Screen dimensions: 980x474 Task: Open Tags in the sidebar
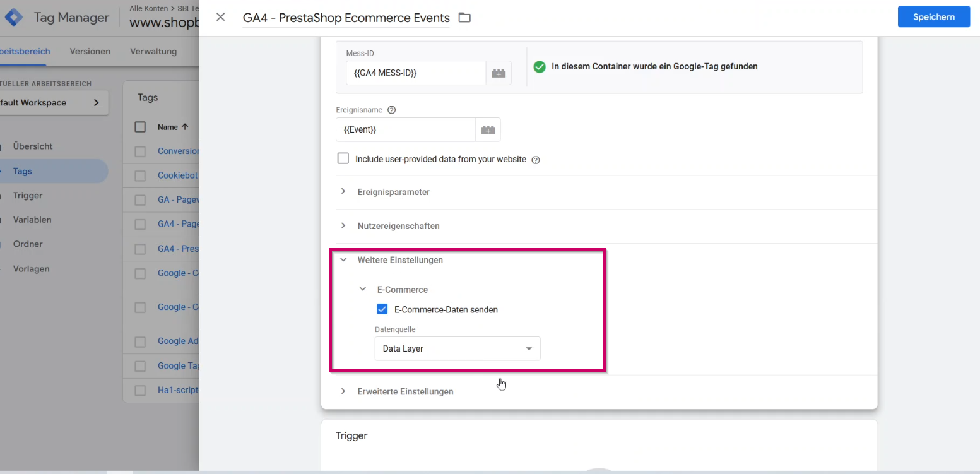point(54,171)
